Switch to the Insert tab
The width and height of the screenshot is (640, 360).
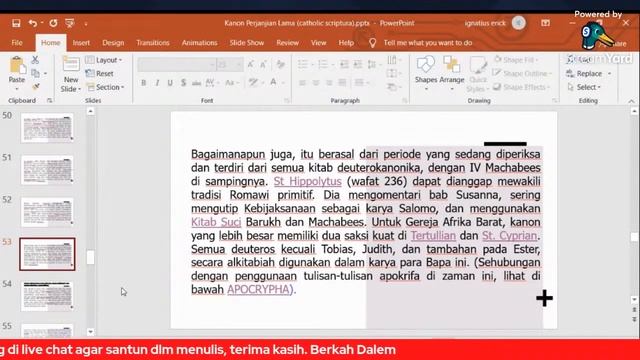click(x=81, y=43)
